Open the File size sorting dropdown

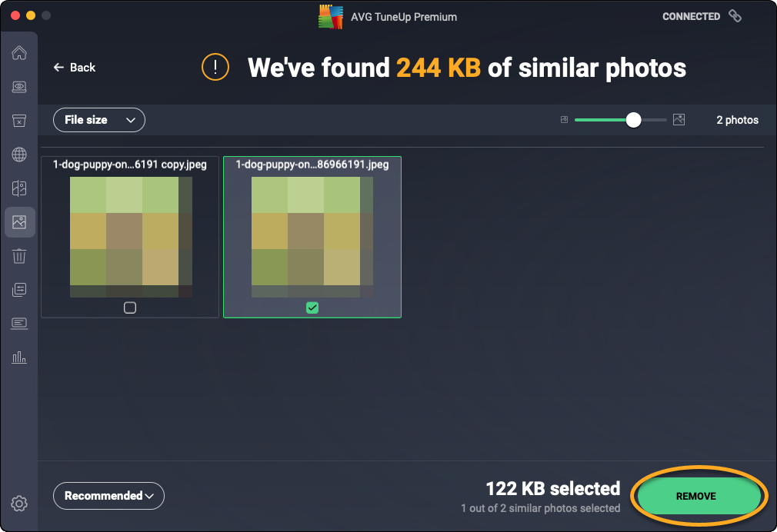pos(98,120)
